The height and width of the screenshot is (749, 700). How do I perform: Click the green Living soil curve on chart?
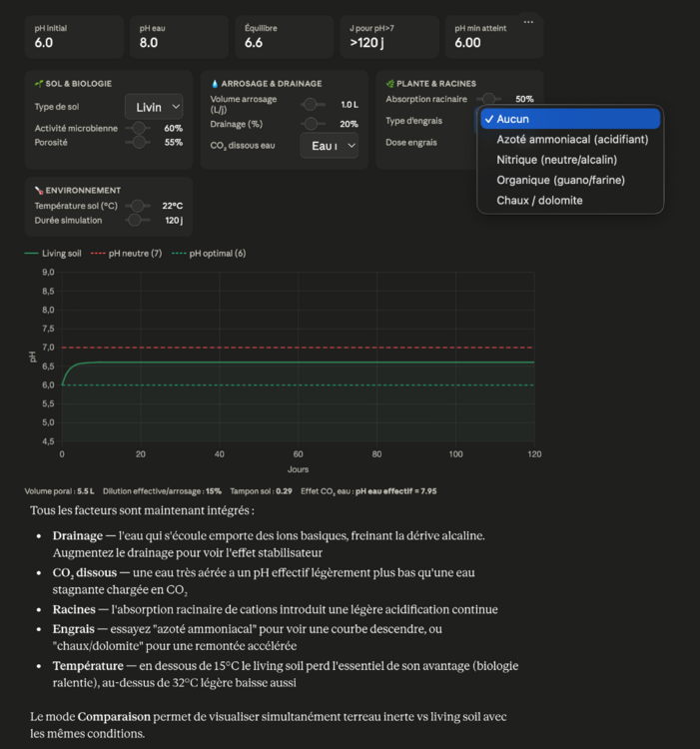tap(298, 363)
